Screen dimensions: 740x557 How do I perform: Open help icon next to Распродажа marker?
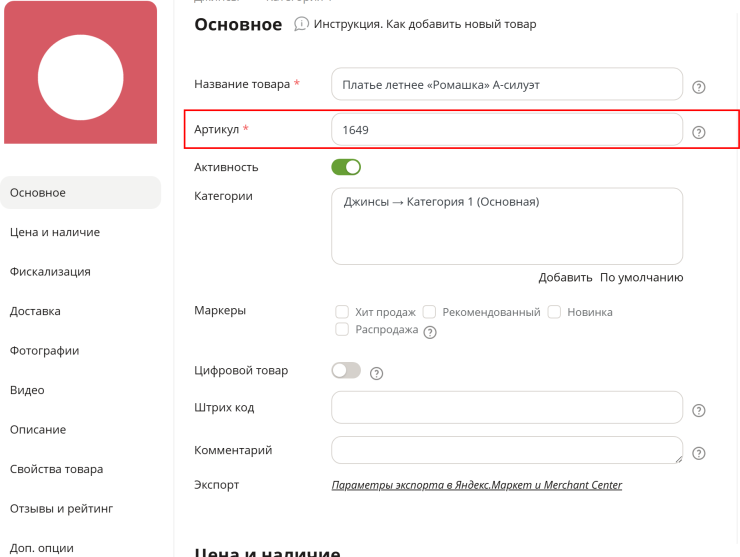(430, 332)
